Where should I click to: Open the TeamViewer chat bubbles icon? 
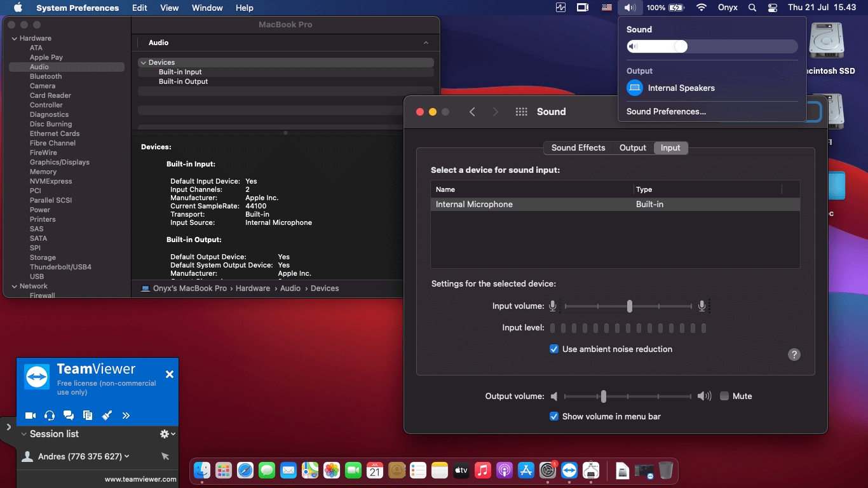[x=69, y=416]
